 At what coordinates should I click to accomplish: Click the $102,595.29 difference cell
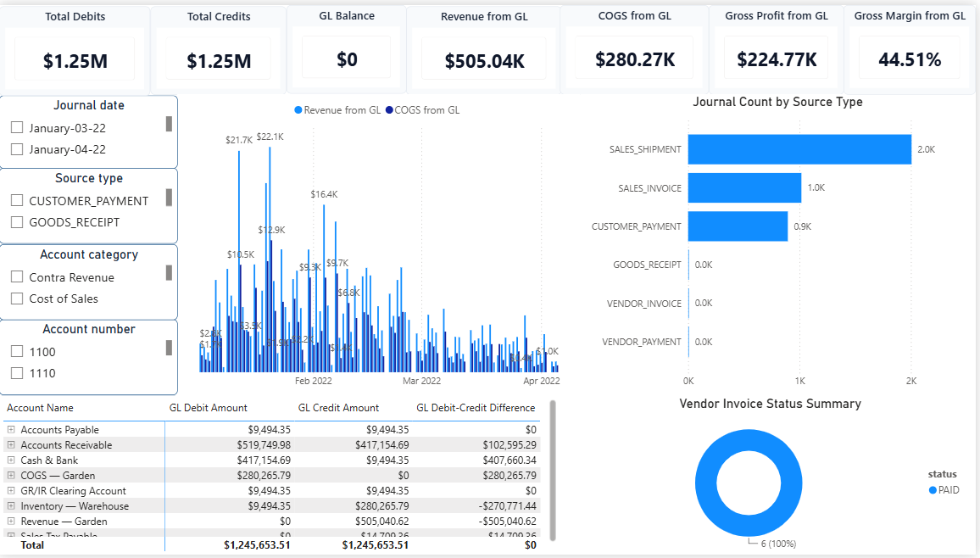509,445
